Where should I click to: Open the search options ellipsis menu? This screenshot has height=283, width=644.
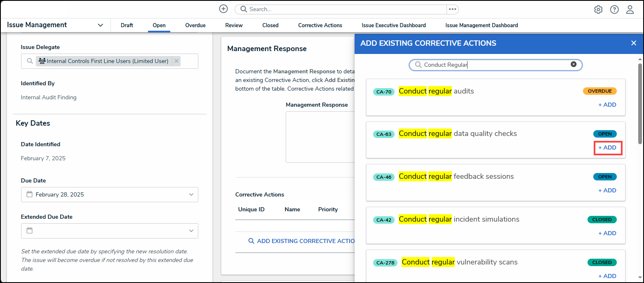click(x=452, y=9)
